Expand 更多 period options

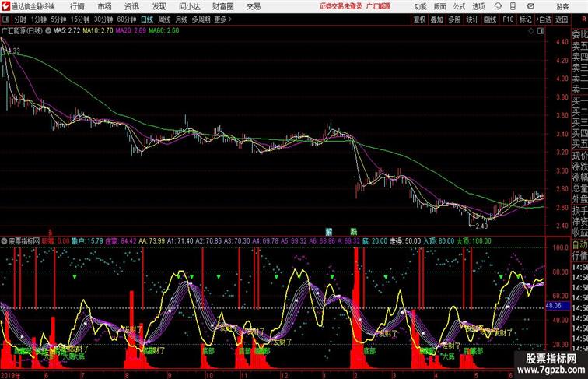(x=222, y=19)
